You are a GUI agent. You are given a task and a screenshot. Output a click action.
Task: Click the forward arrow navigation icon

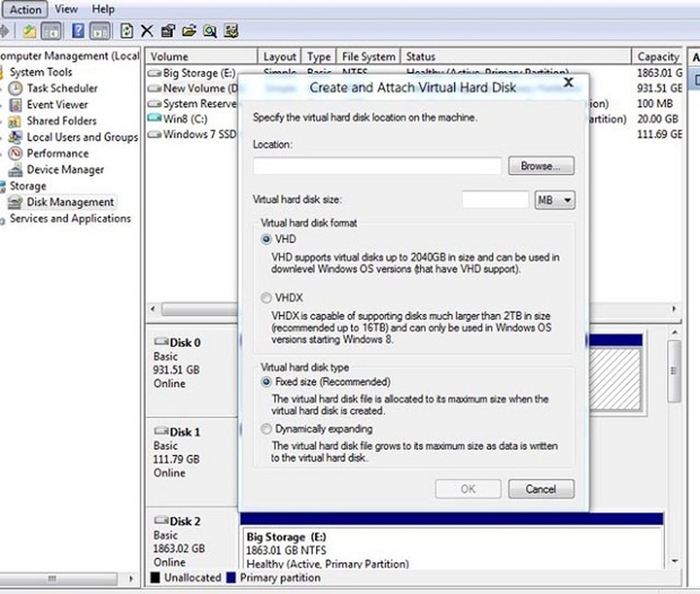tap(6, 31)
